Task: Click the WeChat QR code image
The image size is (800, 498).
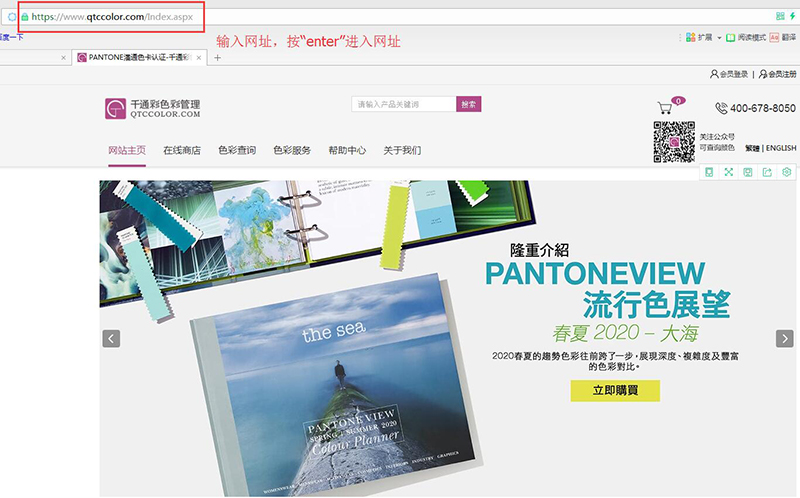Action: click(x=674, y=142)
